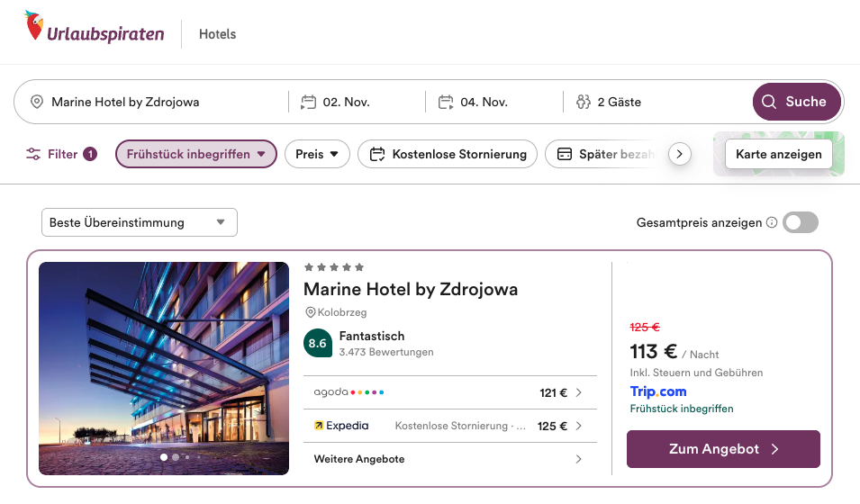Open the Frühstück inbegriffen dropdown
This screenshot has width=860, height=504.
pos(196,154)
